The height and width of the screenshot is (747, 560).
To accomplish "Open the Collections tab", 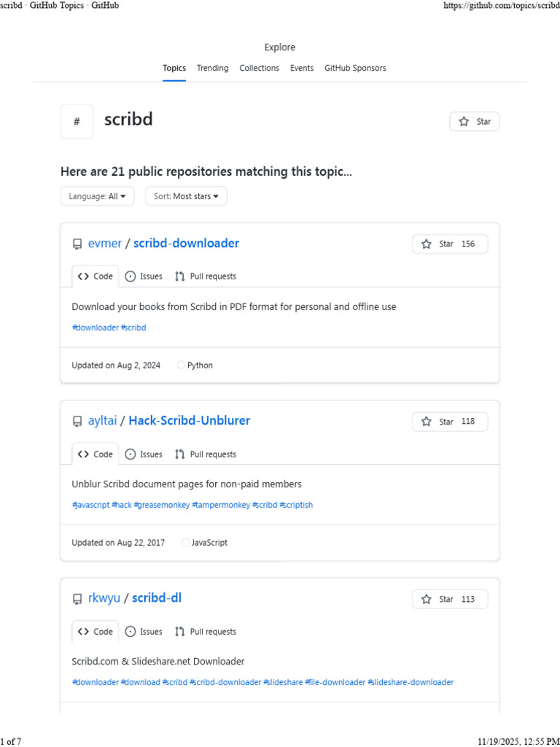I will click(259, 68).
